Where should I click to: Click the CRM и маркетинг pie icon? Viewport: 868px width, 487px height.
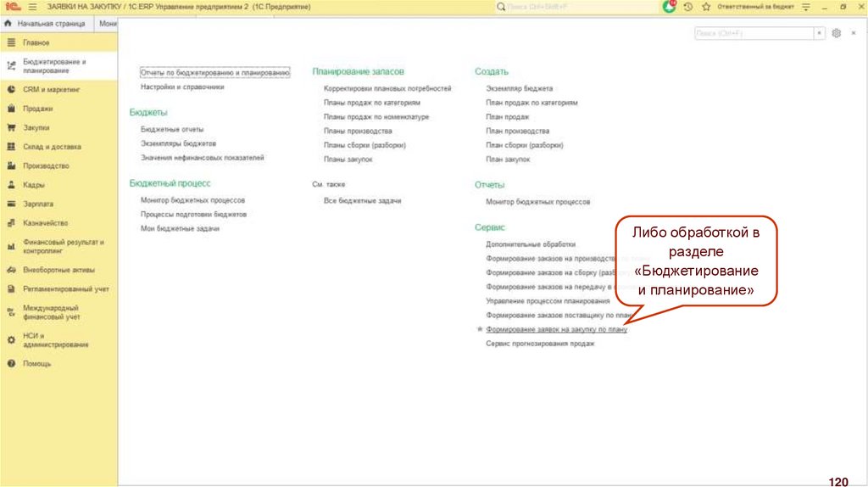tap(11, 89)
